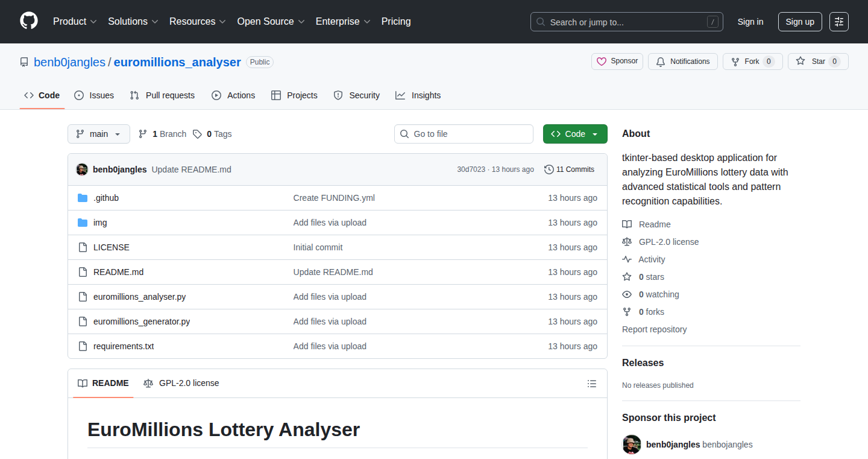Click the commit history clock icon

point(549,169)
